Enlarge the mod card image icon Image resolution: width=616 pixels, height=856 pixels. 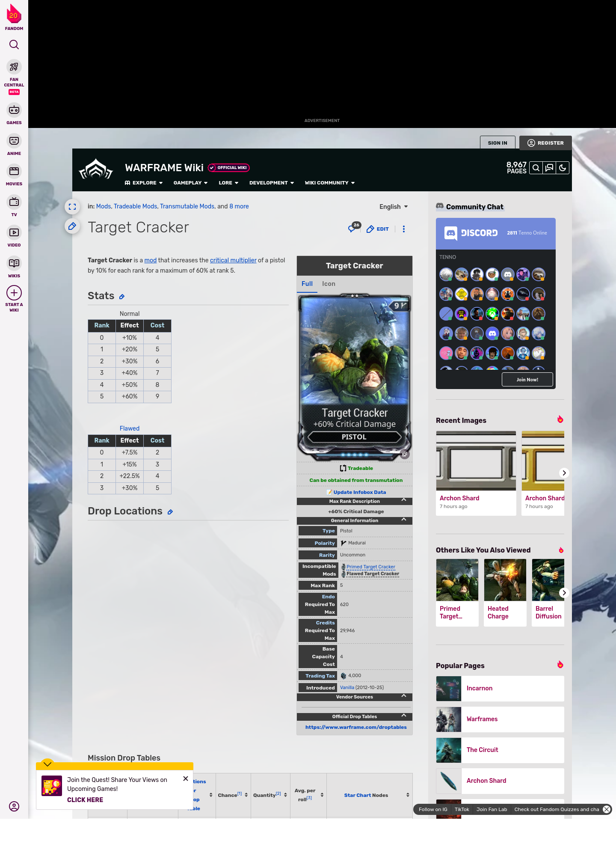404,455
